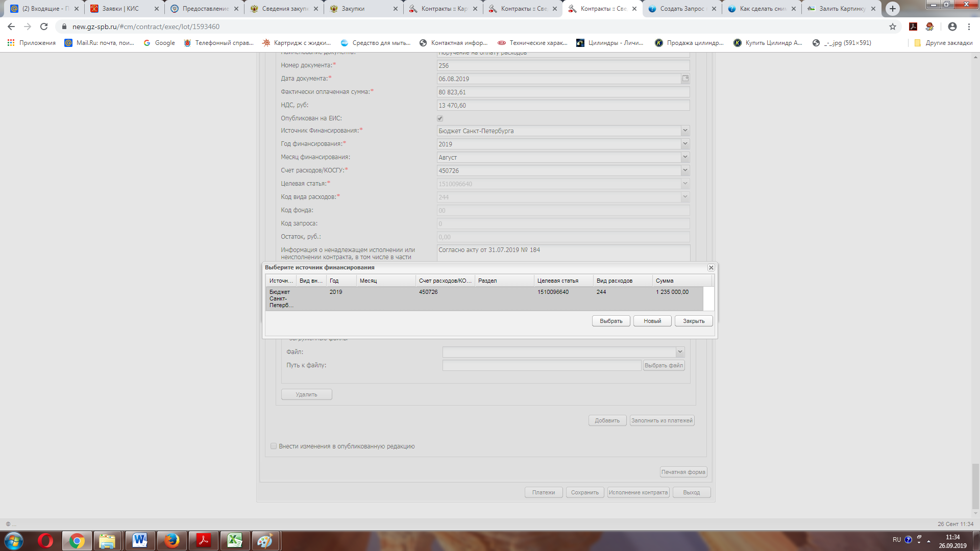980x551 pixels.
Task: Expand the Целевая статья dropdown
Action: pos(685,184)
